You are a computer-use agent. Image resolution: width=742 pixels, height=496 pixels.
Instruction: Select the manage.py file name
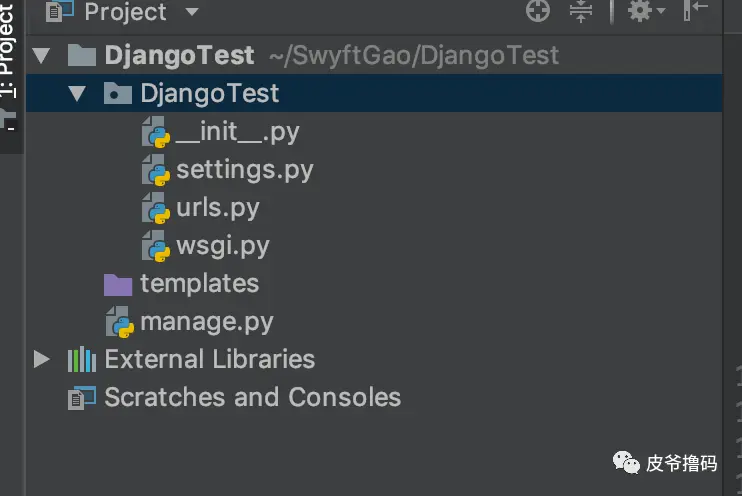click(x=206, y=322)
